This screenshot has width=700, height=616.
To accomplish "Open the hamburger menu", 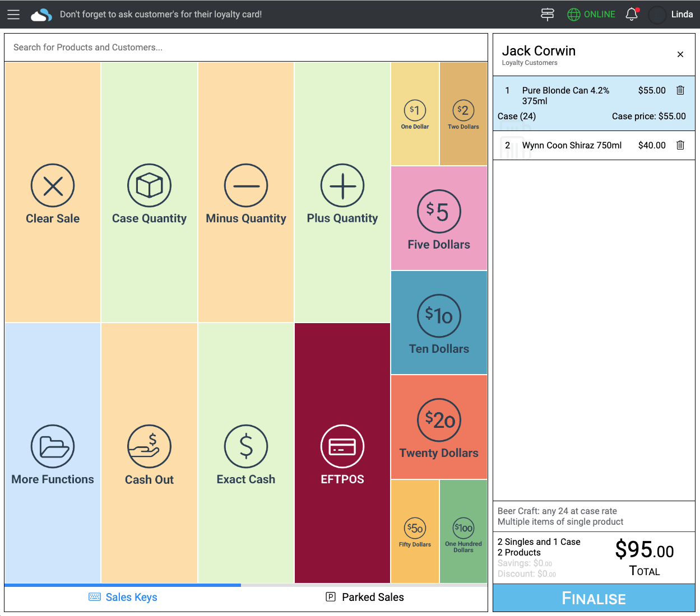I will point(13,15).
